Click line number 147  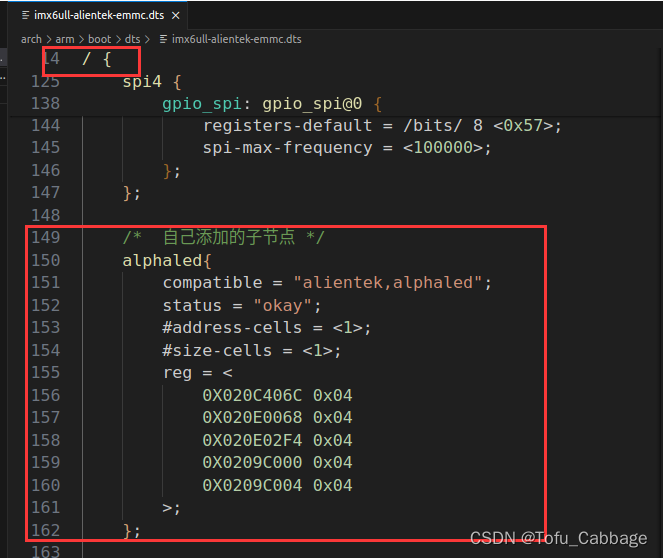(x=46, y=193)
